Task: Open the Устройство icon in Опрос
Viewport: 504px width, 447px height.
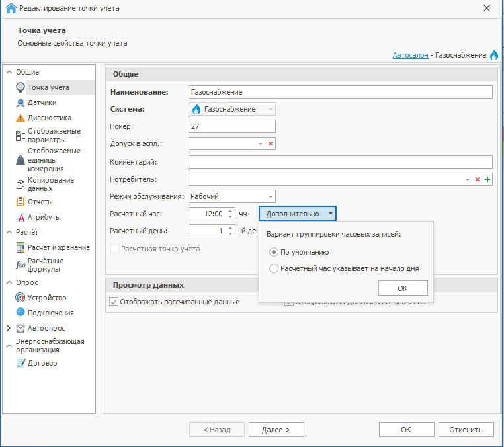Action: click(21, 298)
